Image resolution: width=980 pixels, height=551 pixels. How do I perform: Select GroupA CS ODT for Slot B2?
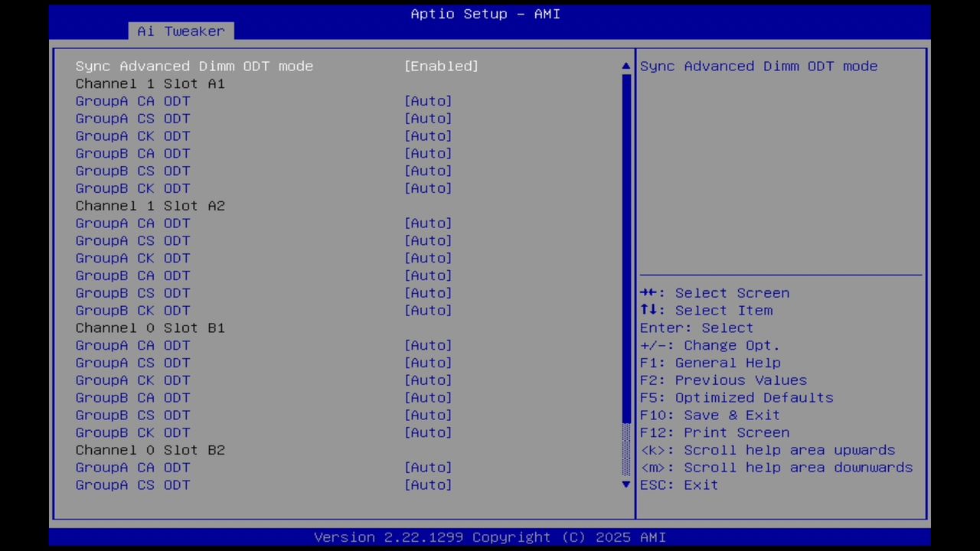tap(132, 484)
